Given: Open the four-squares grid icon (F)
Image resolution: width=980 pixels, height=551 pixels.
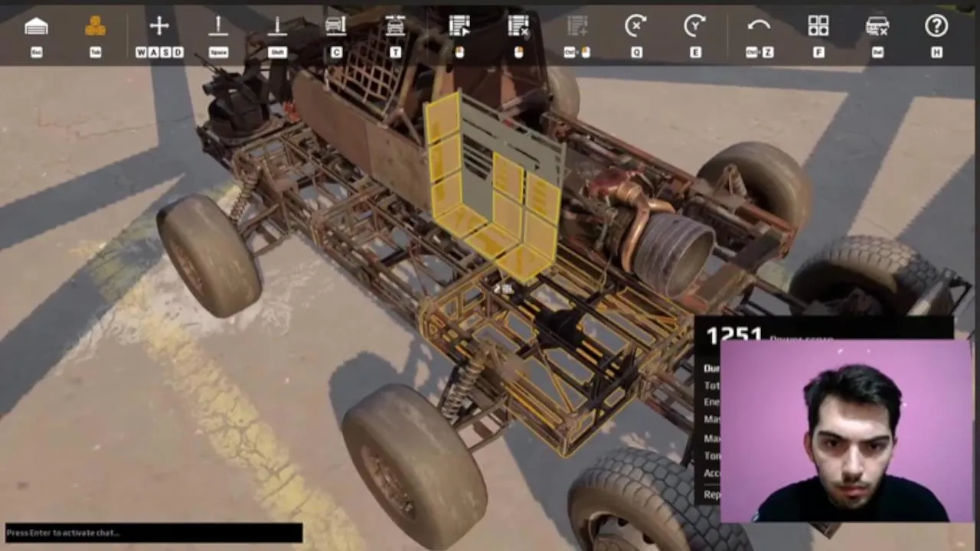Looking at the screenshot, I should (x=818, y=27).
